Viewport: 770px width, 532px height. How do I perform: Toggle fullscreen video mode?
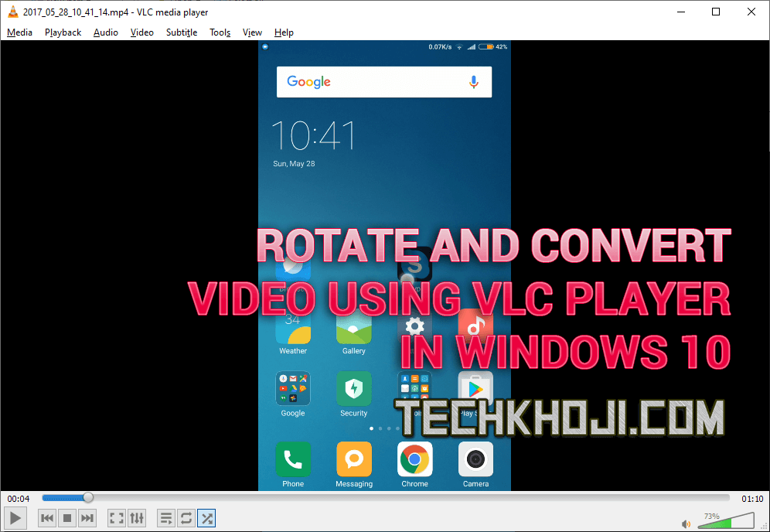tap(117, 518)
